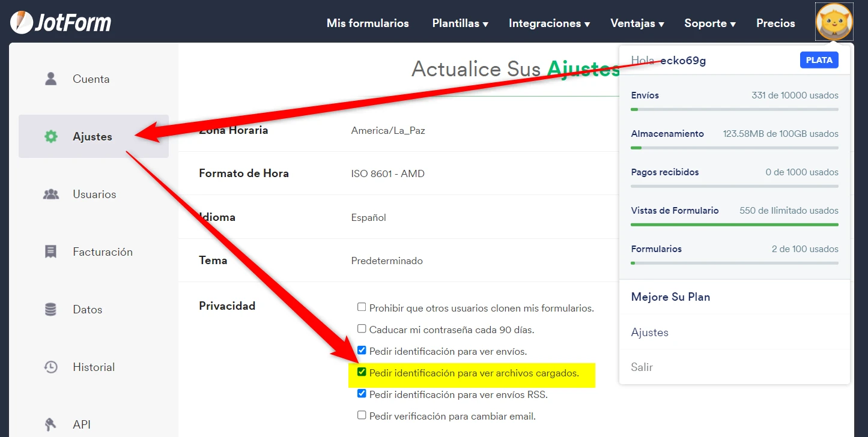Click the Historial clock icon
The image size is (868, 437).
click(x=51, y=367)
